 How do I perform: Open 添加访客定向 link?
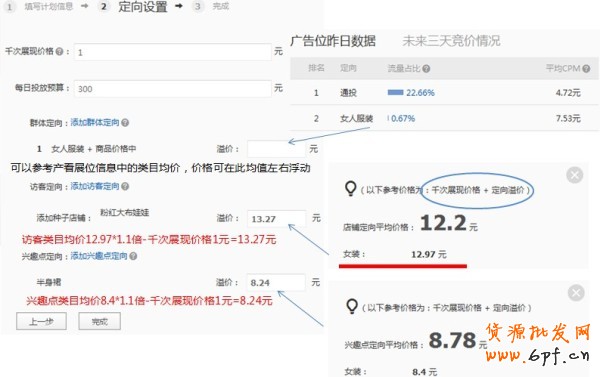[x=95, y=186]
